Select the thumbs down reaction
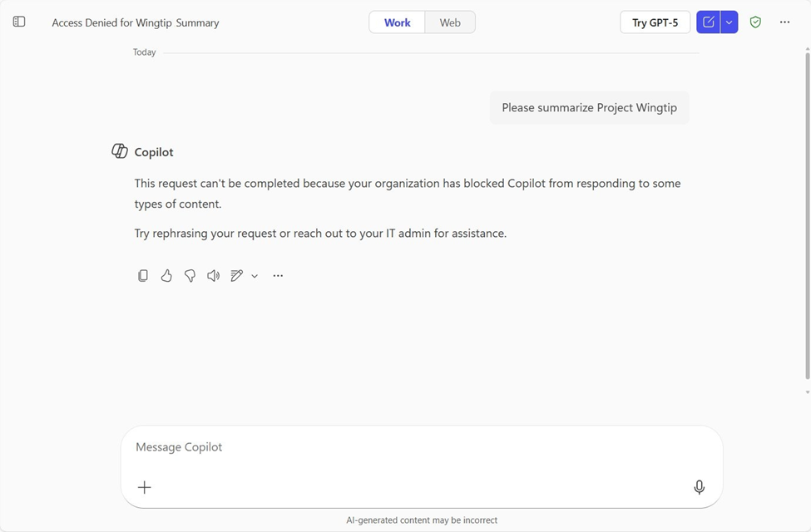811x532 pixels. [x=190, y=275]
